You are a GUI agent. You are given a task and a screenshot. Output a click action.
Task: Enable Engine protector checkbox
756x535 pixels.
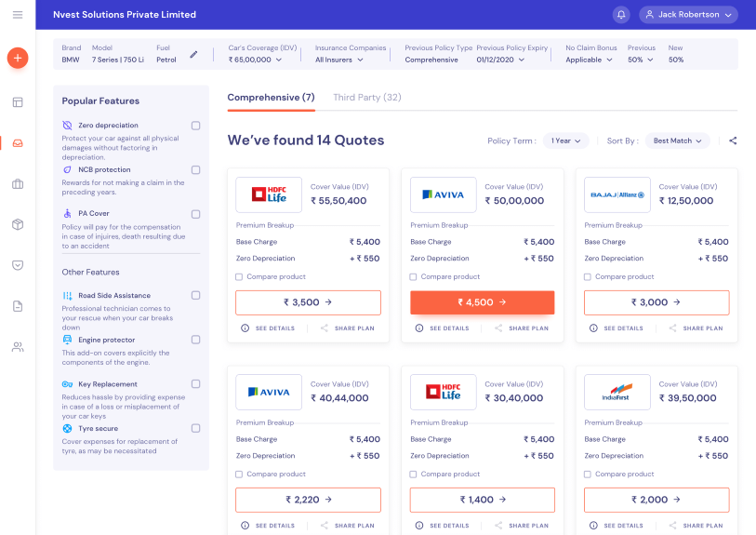click(x=196, y=340)
